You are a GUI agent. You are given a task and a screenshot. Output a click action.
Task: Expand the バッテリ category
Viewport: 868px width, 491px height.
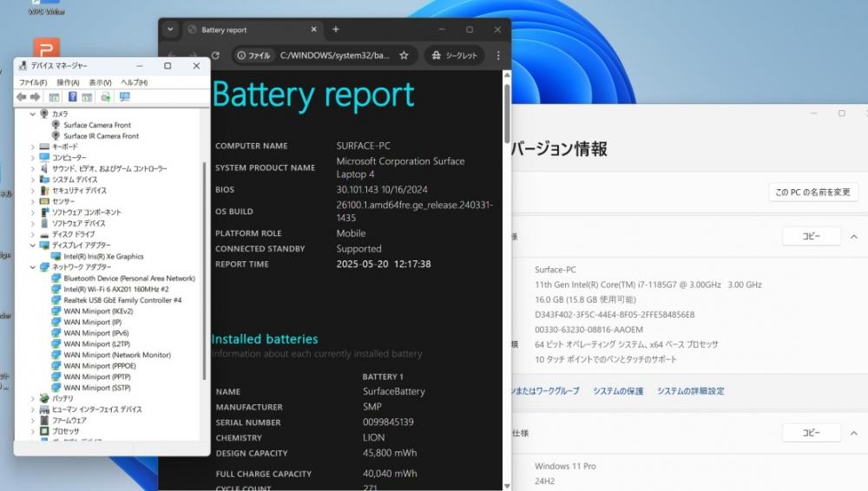(33, 398)
